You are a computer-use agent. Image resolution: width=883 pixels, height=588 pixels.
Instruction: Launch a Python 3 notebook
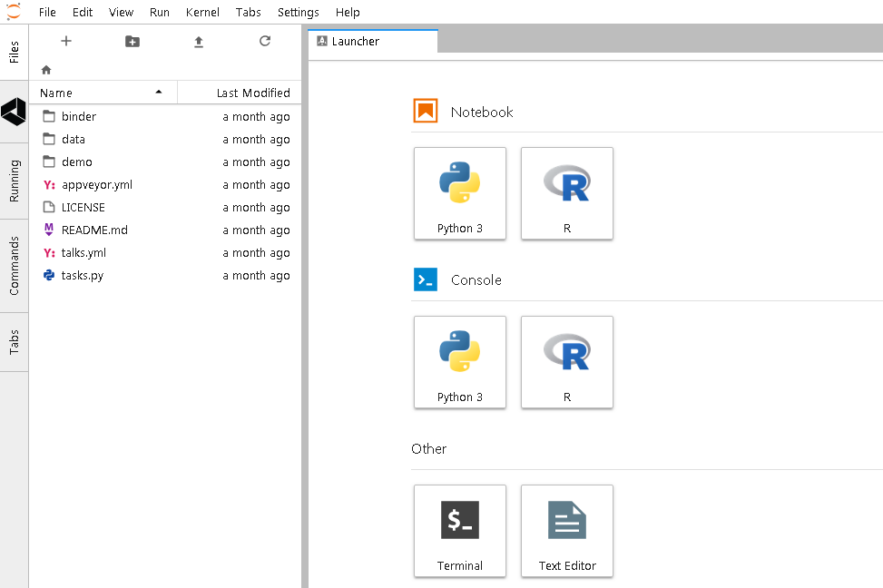coord(460,194)
